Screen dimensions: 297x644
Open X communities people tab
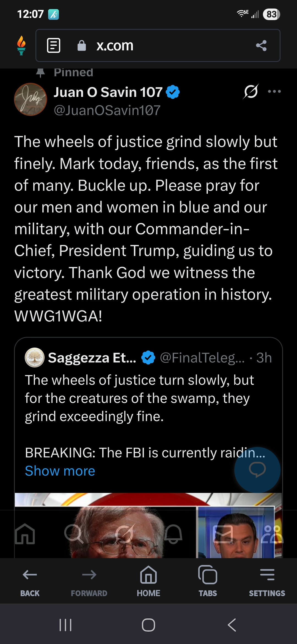point(272,534)
